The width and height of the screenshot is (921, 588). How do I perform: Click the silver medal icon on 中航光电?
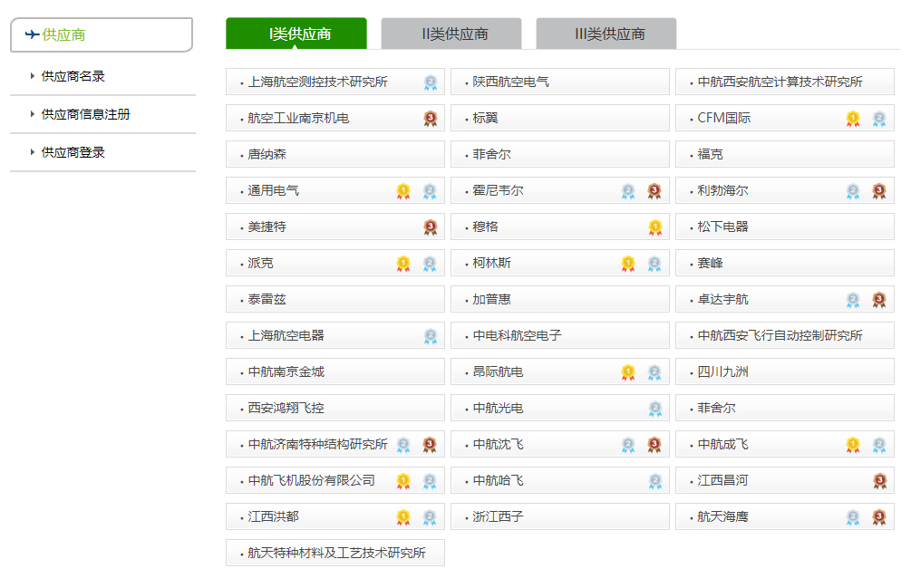[655, 409]
